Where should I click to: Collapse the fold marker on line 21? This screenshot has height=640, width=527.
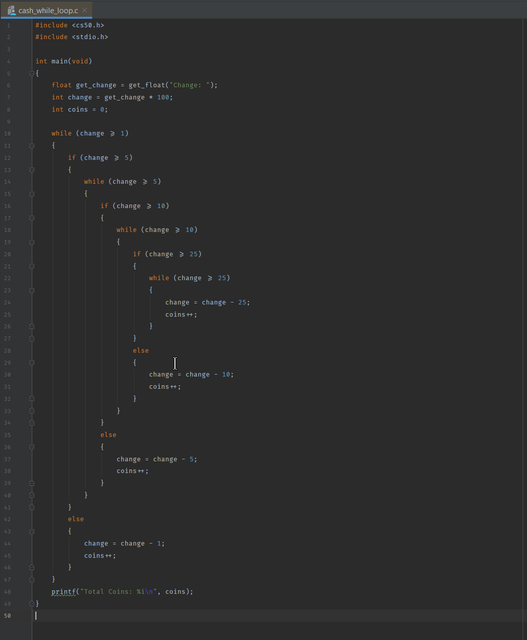31,266
